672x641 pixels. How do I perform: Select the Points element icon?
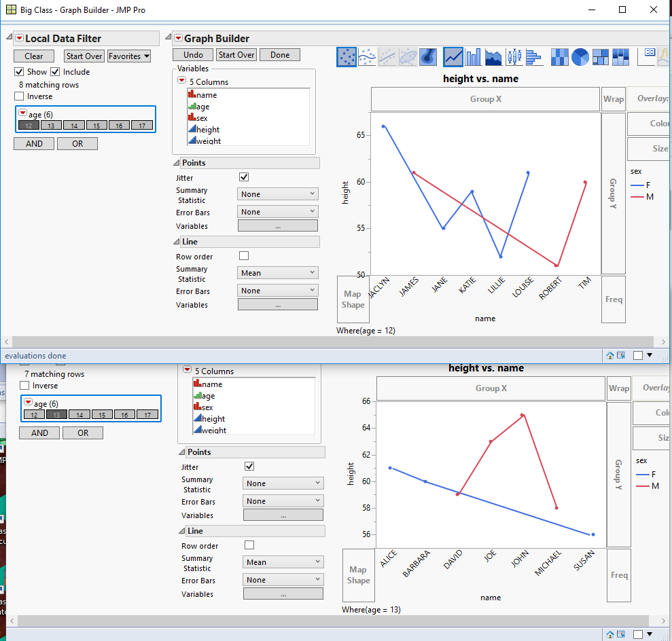tap(347, 56)
